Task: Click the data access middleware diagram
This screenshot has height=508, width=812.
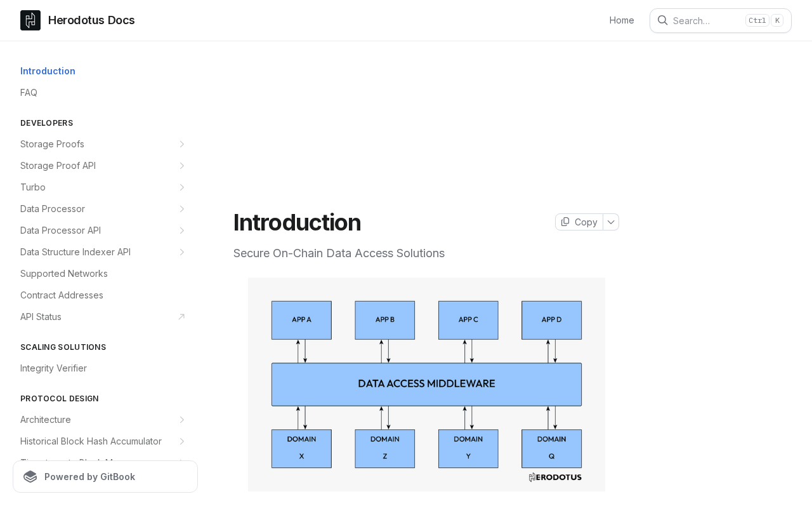Action: (426, 384)
